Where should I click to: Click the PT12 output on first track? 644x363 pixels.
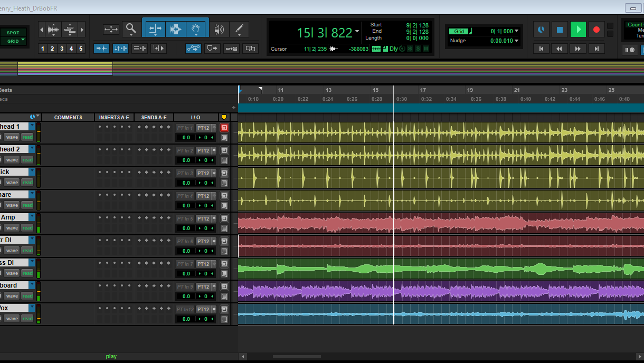(203, 128)
